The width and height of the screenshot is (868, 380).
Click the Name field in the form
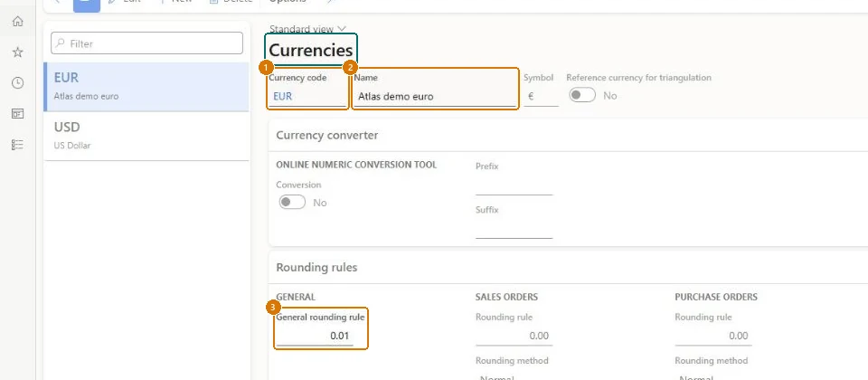[x=435, y=97]
